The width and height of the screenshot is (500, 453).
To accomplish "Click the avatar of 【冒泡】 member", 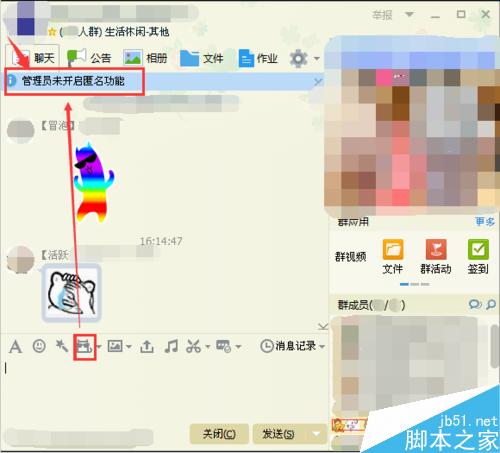I will click(x=21, y=131).
